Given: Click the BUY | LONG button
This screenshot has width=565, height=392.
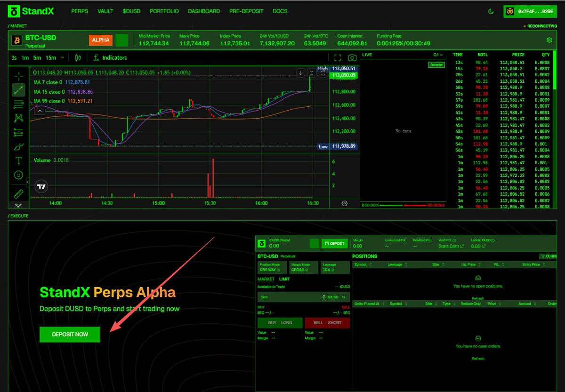Looking at the screenshot, I should [280, 323].
